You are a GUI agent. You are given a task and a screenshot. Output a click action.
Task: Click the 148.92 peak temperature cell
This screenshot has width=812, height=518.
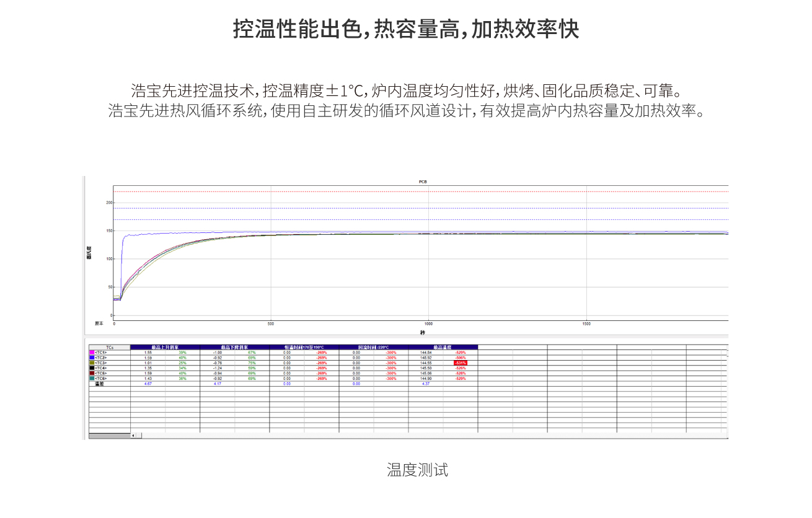click(x=426, y=358)
